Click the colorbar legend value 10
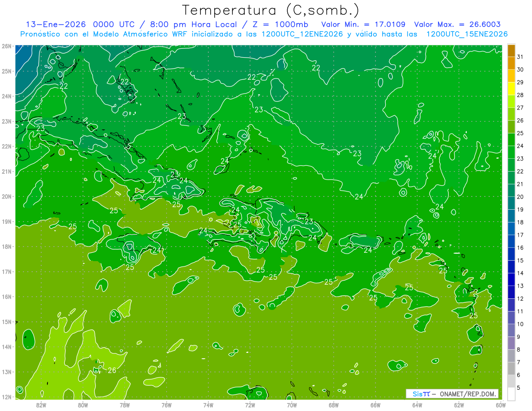This screenshot has width=532, height=411. point(520,324)
